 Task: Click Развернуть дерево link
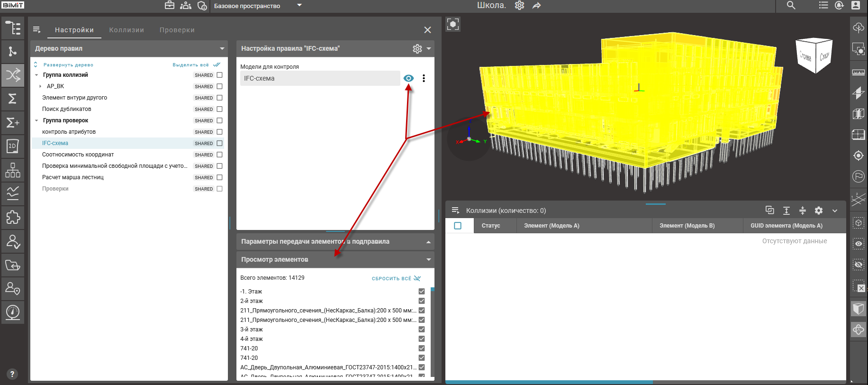[x=68, y=65]
